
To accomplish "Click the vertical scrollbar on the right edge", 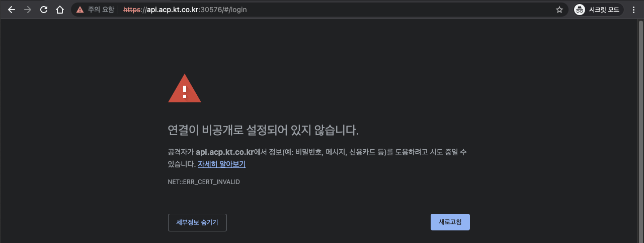I will [640, 131].
